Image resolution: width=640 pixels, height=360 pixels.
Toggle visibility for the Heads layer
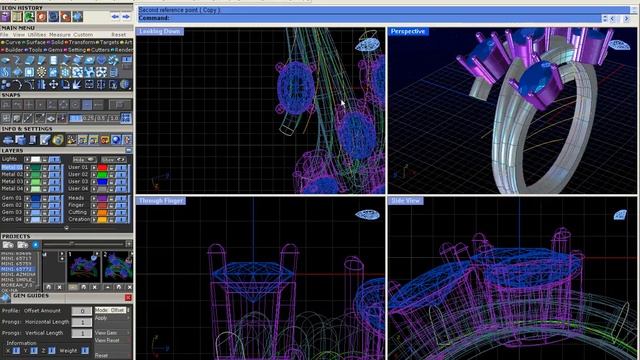click(121, 198)
